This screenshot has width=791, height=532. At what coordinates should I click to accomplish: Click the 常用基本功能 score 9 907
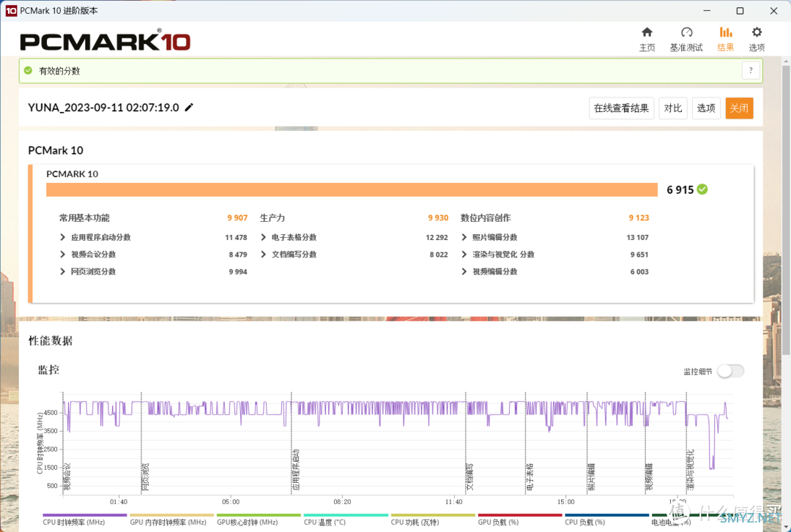click(x=237, y=218)
